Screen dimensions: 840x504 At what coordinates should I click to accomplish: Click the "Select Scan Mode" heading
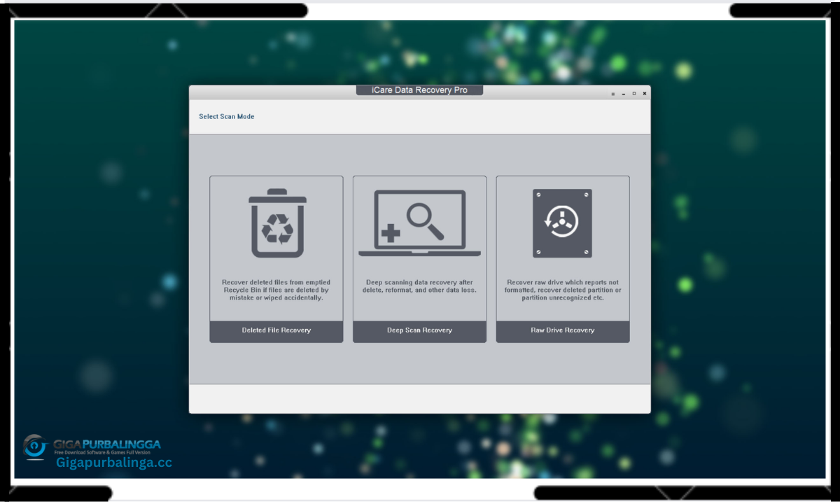coord(227,117)
